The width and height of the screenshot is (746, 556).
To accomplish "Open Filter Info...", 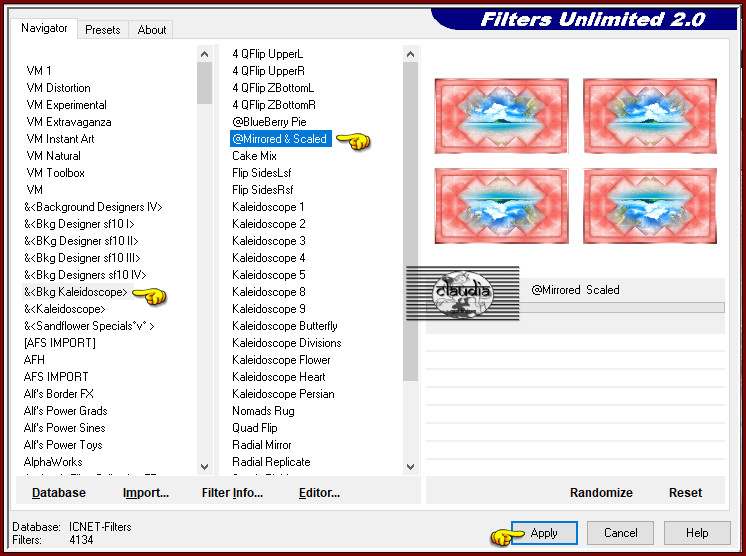I will (232, 493).
